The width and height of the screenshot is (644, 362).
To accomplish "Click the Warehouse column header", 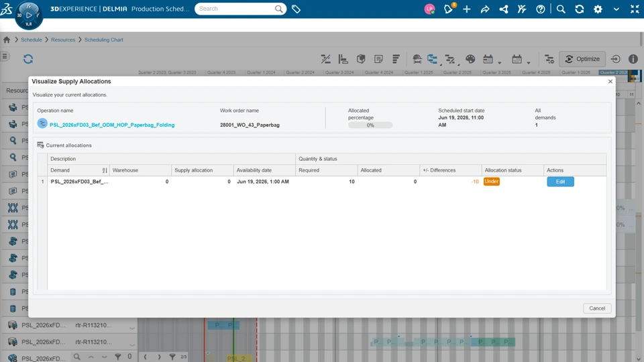I will (x=140, y=170).
